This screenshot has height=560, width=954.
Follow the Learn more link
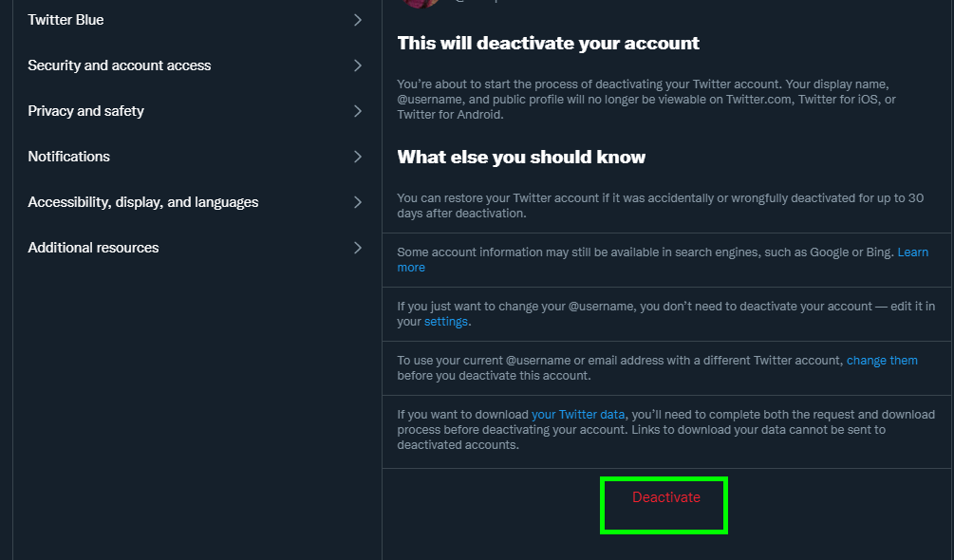912,252
